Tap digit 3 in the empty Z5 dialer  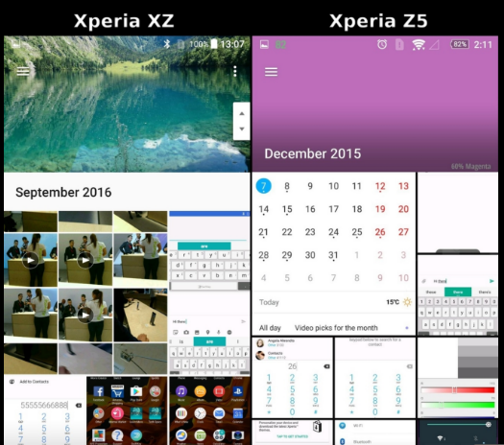398,378
